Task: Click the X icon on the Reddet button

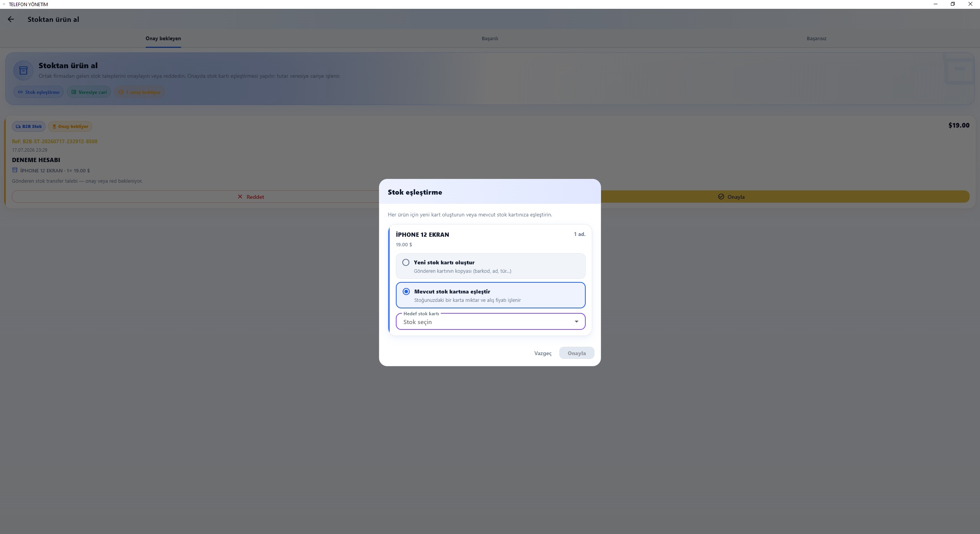Action: (240, 197)
